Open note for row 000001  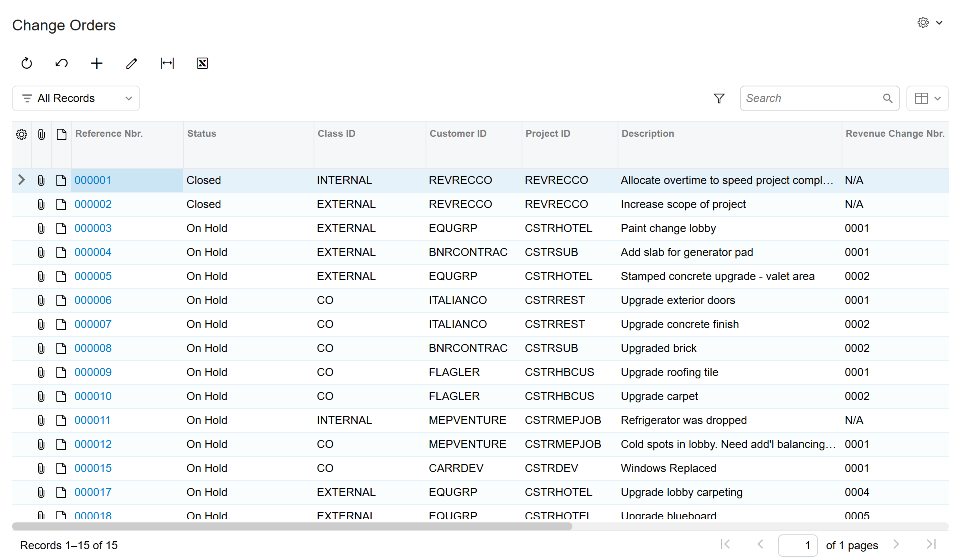point(61,180)
